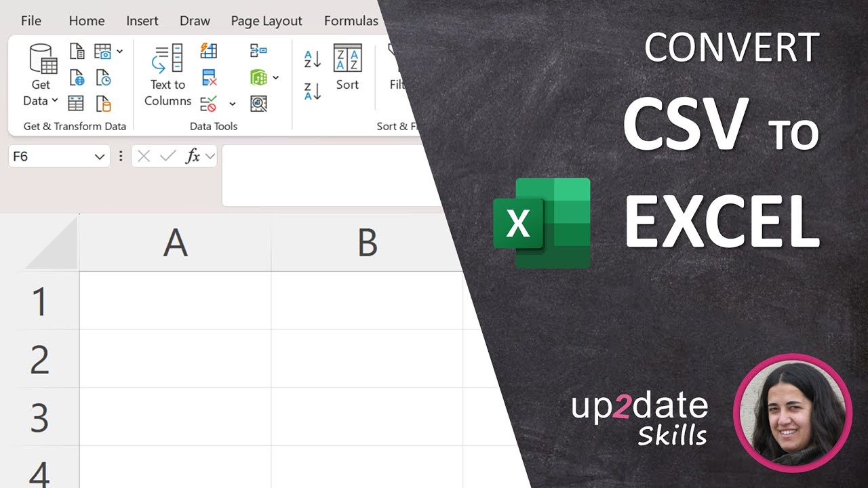Screen dimensions: 868x488
Task: Open the File tab
Action: click(x=31, y=21)
